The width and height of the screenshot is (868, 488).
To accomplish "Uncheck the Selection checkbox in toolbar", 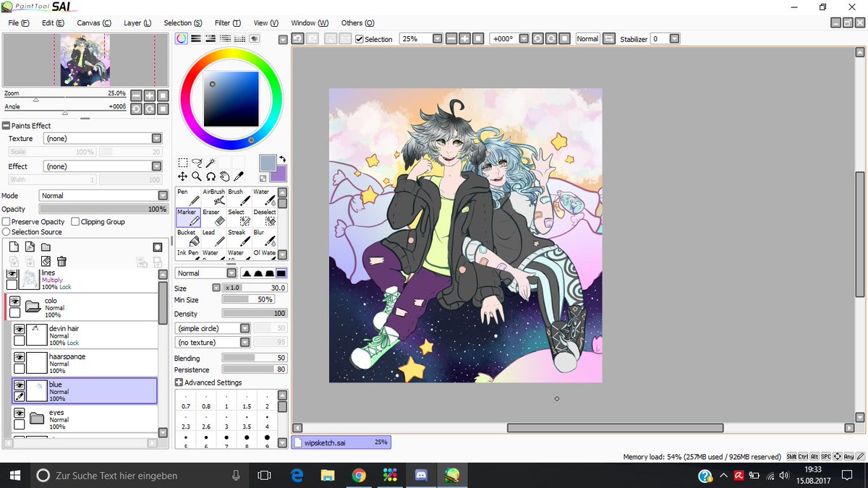I will coord(359,39).
